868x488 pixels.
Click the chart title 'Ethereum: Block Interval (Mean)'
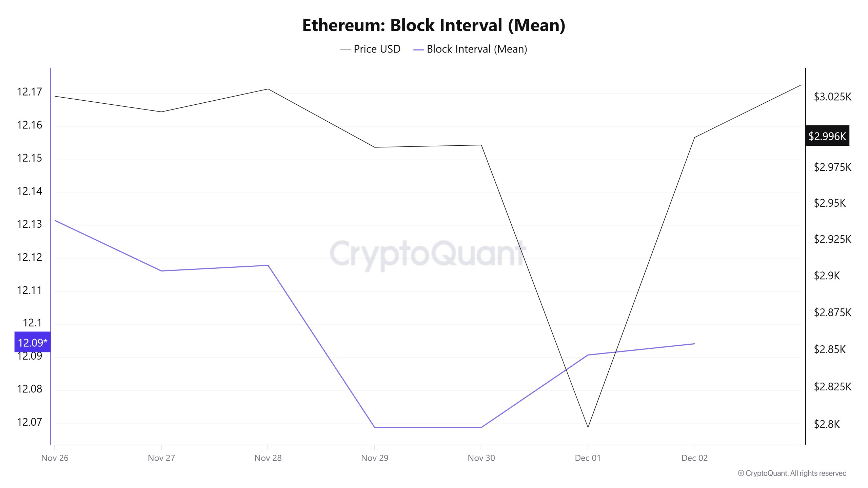pos(434,25)
